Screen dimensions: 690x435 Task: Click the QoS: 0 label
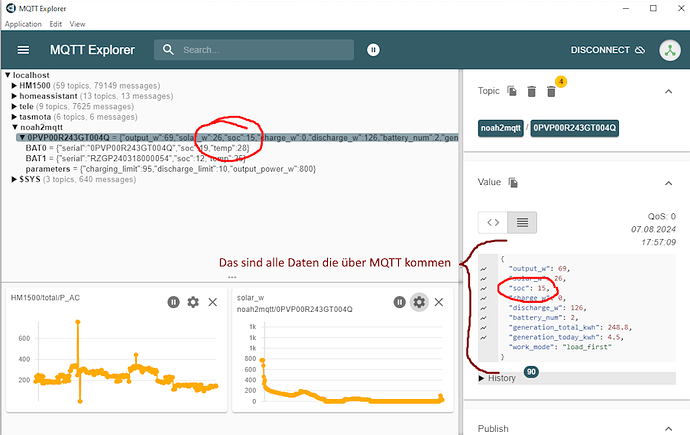(661, 216)
